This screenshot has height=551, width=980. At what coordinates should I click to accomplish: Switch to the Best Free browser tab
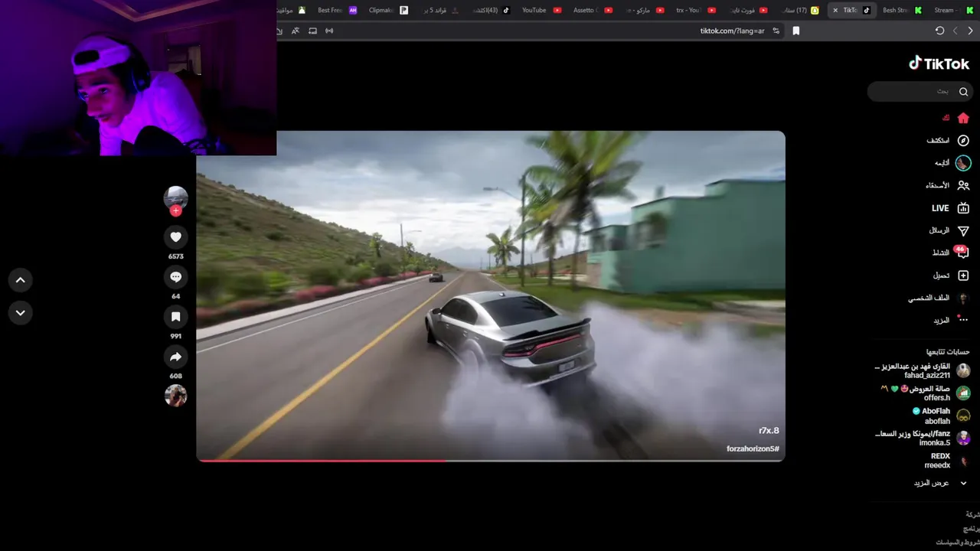[x=337, y=10]
